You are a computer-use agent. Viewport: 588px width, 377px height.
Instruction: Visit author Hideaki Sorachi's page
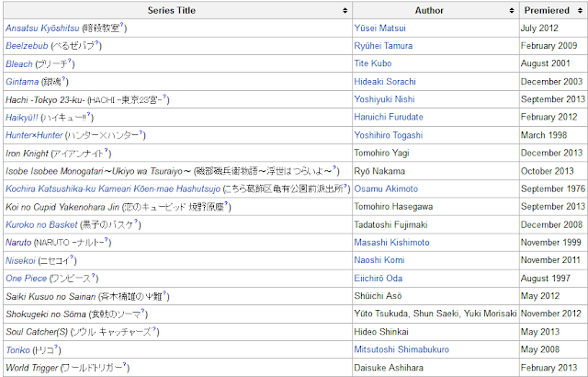point(385,82)
